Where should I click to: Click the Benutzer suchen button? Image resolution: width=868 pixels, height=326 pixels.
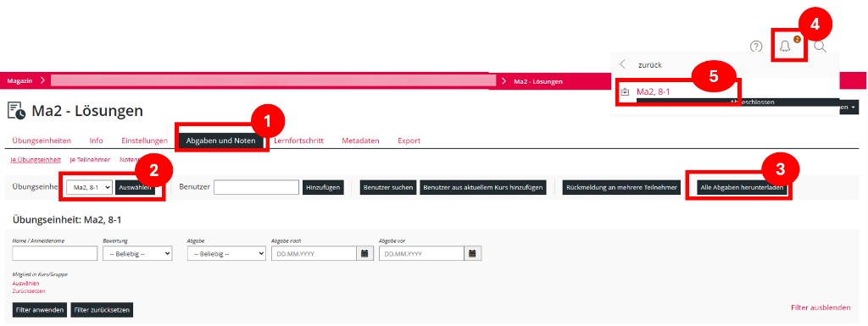[388, 188]
